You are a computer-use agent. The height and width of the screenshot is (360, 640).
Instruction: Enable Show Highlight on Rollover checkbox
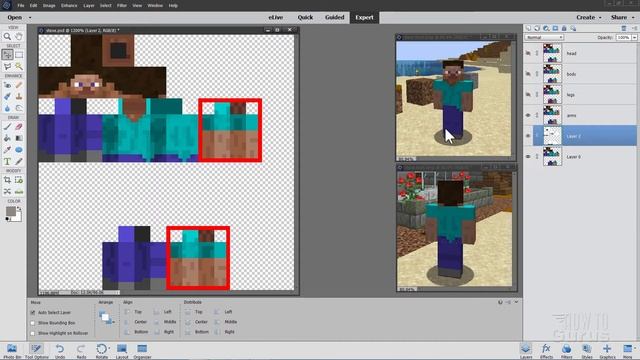(x=33, y=333)
